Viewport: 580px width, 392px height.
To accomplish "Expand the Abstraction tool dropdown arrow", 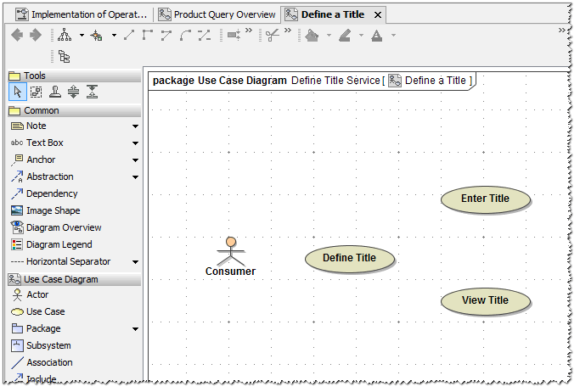I will tap(135, 177).
